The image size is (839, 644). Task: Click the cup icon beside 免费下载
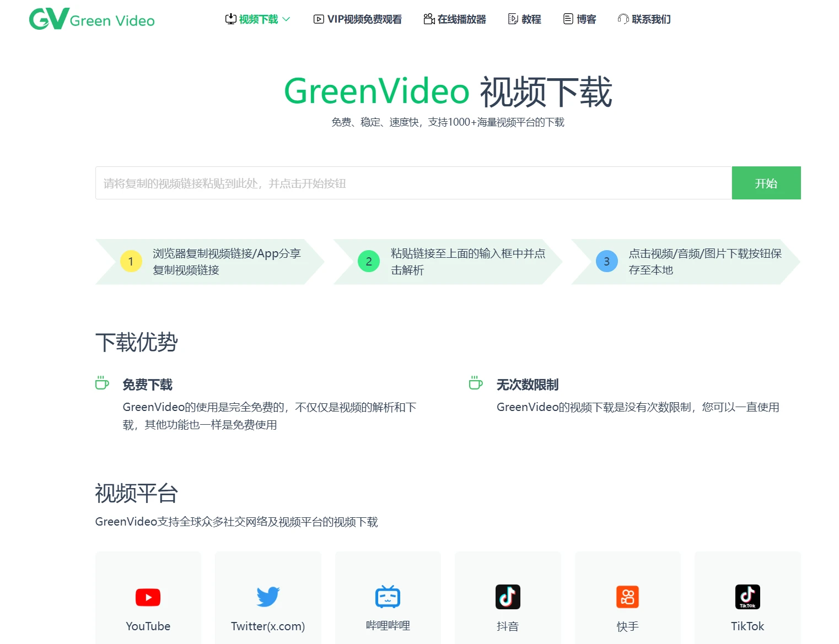102,382
